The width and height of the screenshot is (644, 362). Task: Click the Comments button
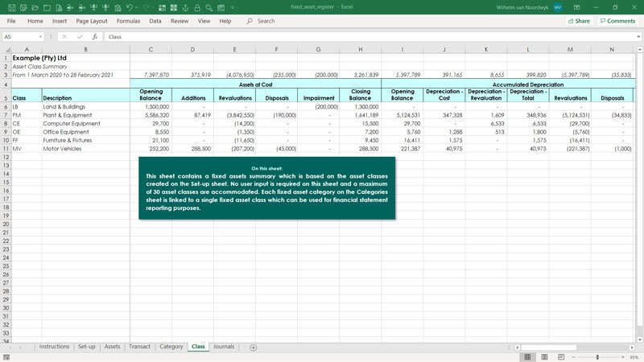[617, 21]
